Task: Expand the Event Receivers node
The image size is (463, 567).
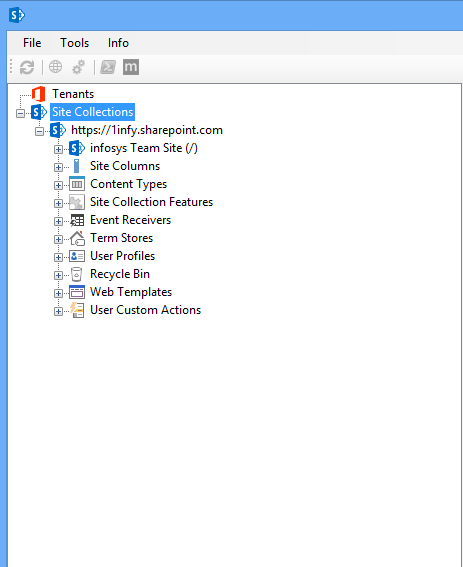Action: [x=58, y=221]
